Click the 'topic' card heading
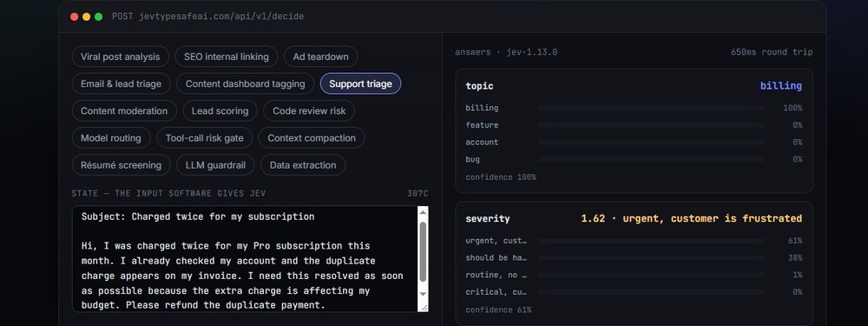The height and width of the screenshot is (326, 868). 479,86
